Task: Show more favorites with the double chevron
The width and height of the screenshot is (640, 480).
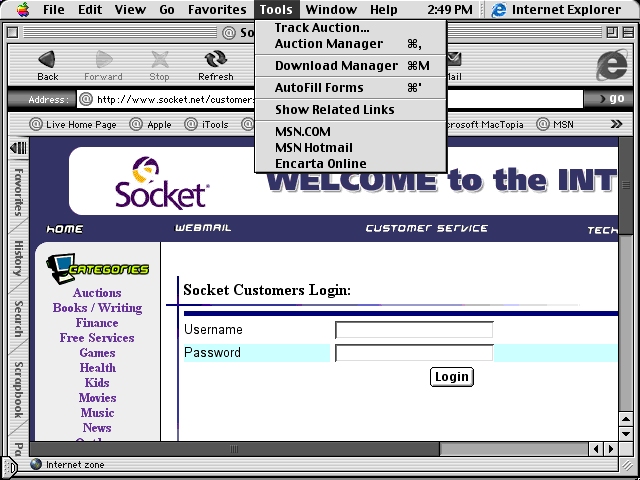Action: click(616, 124)
